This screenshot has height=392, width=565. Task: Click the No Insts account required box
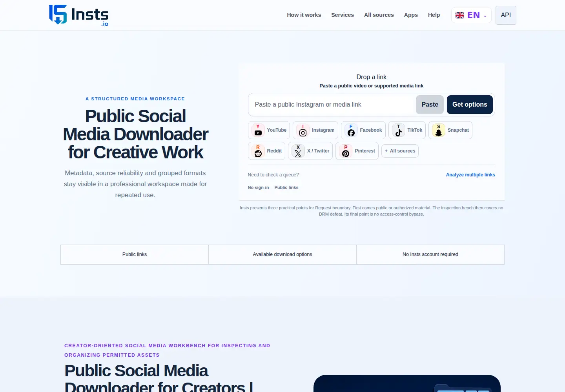click(x=430, y=254)
